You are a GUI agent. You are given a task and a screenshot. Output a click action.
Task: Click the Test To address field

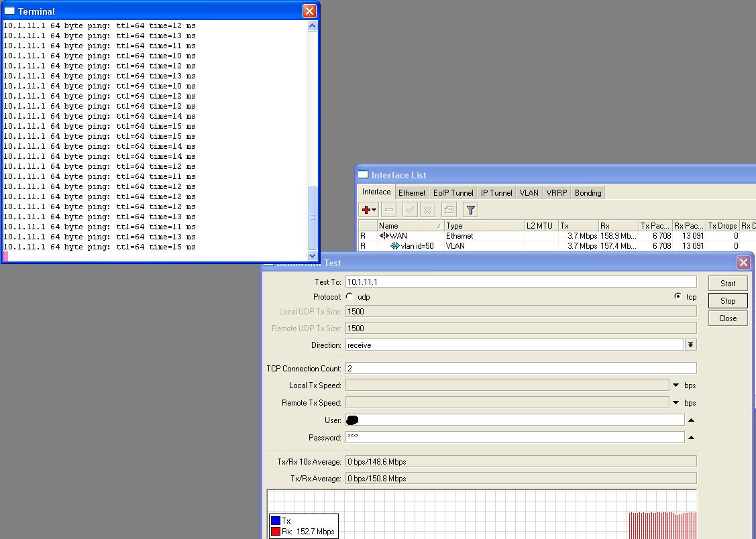521,282
